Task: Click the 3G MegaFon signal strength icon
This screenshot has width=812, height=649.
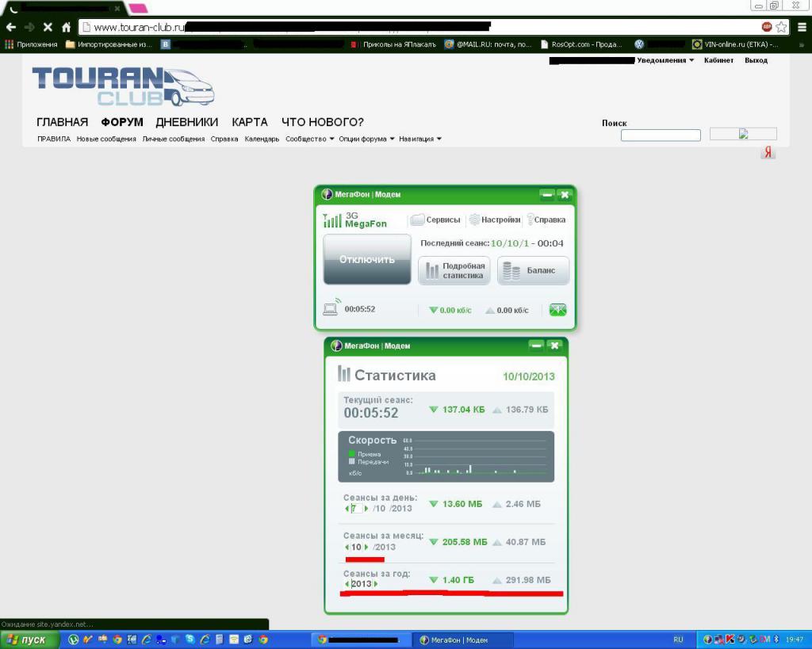Action: click(x=332, y=220)
